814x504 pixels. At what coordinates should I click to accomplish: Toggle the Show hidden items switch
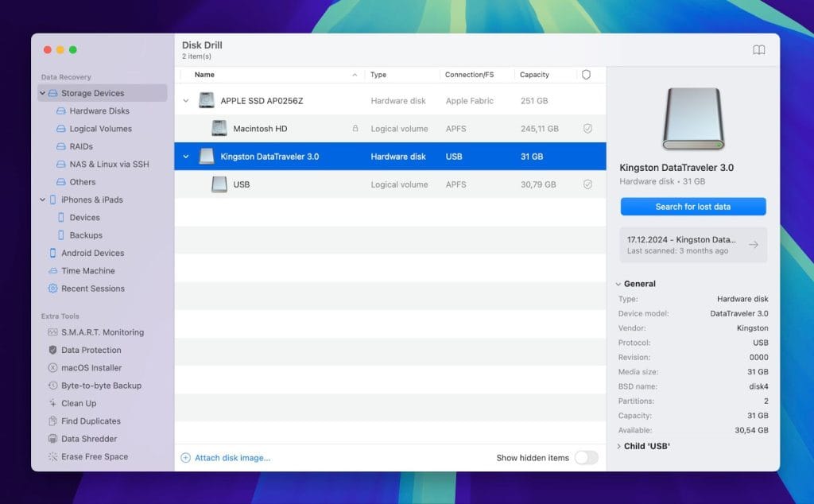586,458
